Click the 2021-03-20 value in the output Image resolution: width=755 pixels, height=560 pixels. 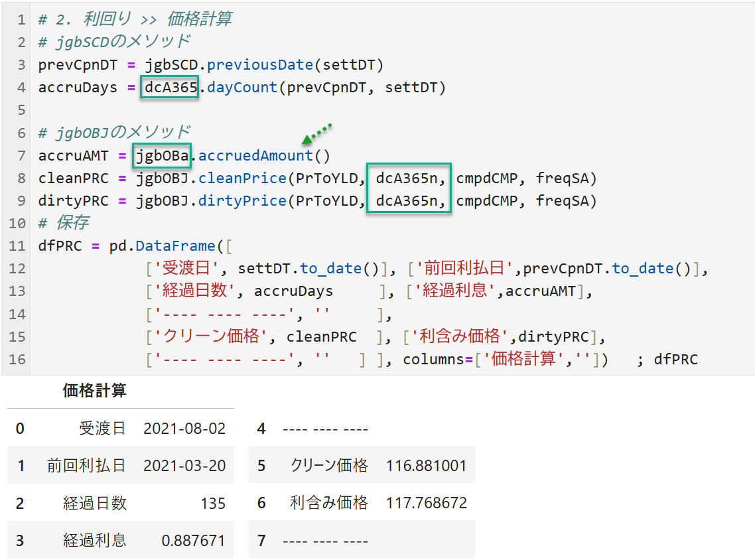(184, 466)
